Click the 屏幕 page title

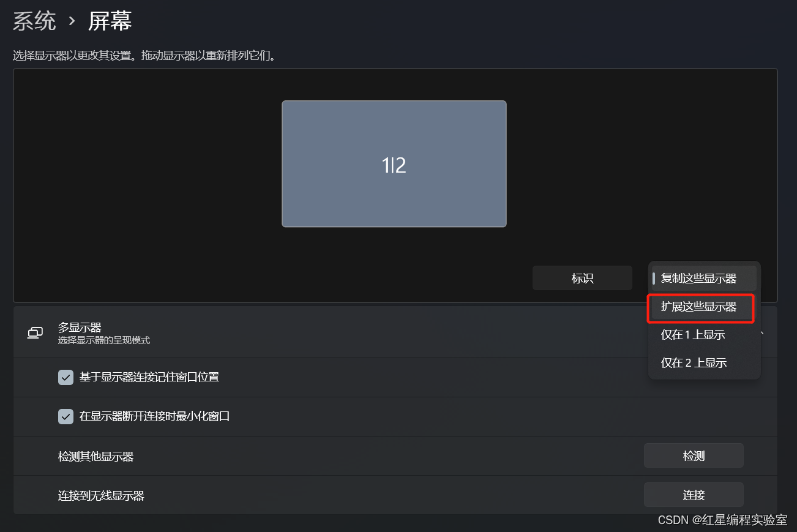[x=110, y=21]
